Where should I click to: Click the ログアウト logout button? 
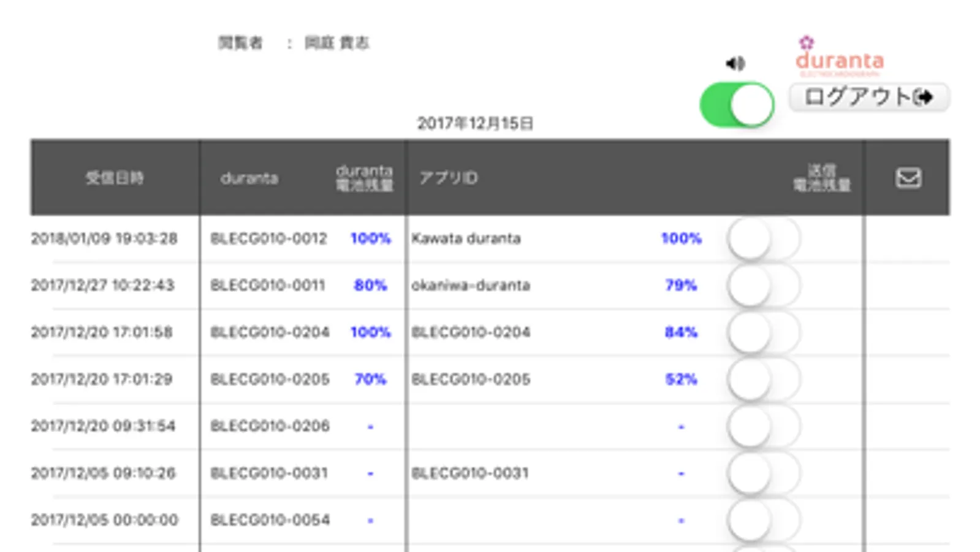869,97
